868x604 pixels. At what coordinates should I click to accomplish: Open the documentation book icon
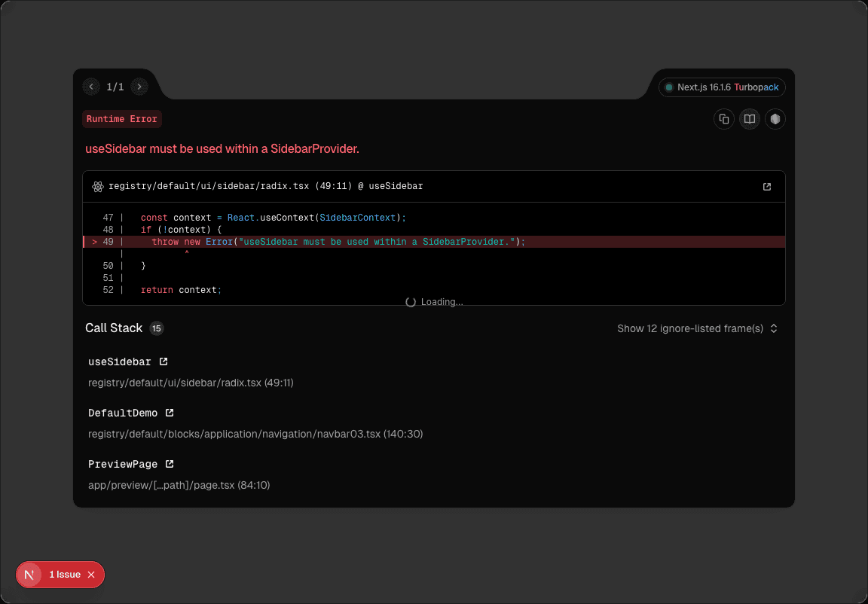[x=749, y=119]
